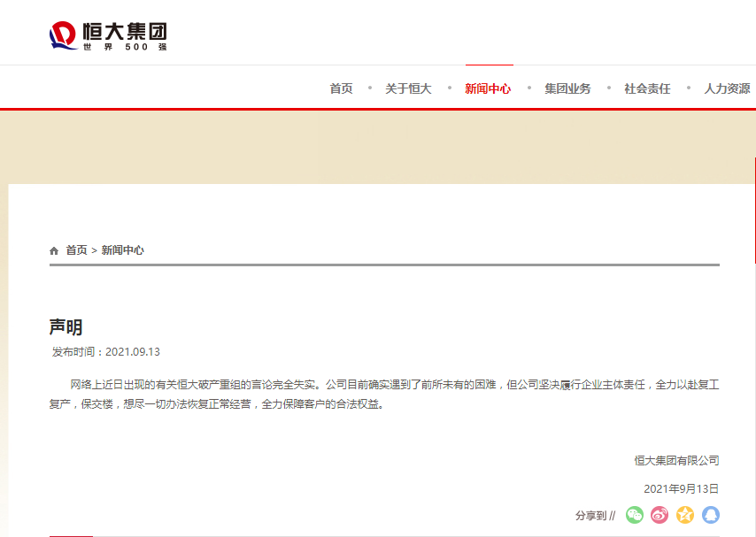Viewport: 756px width, 537px height.
Task: Click the Evergrande Group logo
Action: click(108, 35)
